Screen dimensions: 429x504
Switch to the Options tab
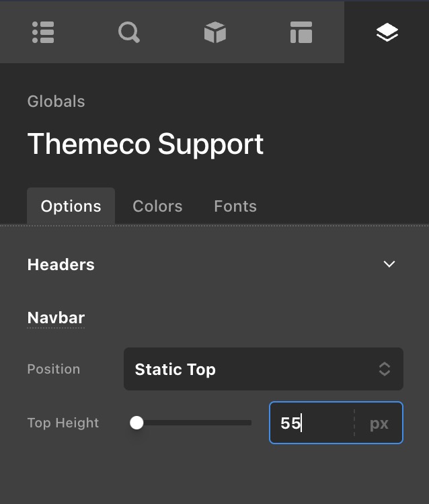click(x=71, y=206)
